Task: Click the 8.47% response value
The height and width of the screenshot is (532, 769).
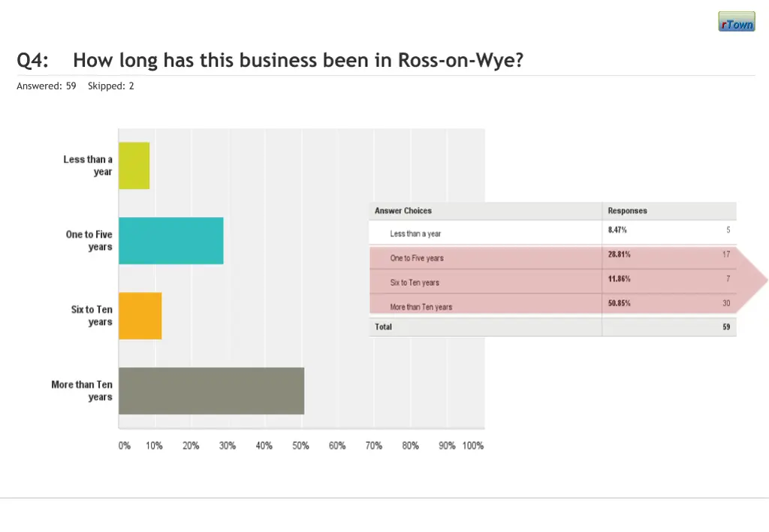Action: (x=617, y=230)
